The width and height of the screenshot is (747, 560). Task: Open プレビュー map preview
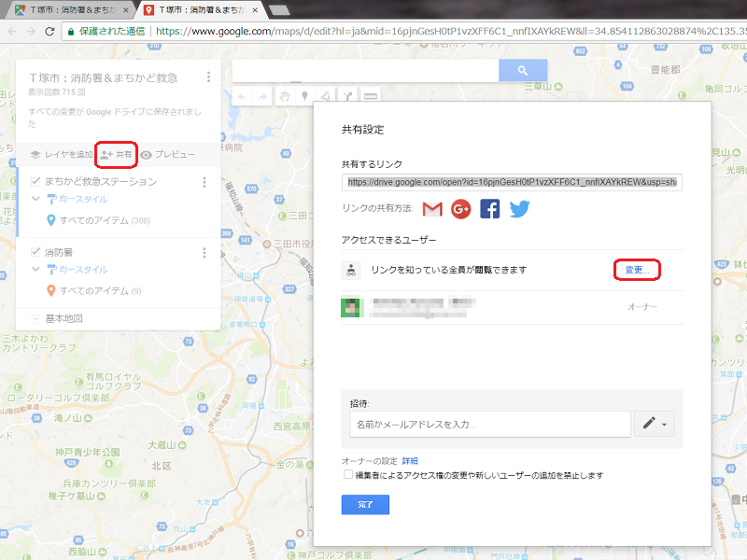pyautogui.click(x=168, y=155)
